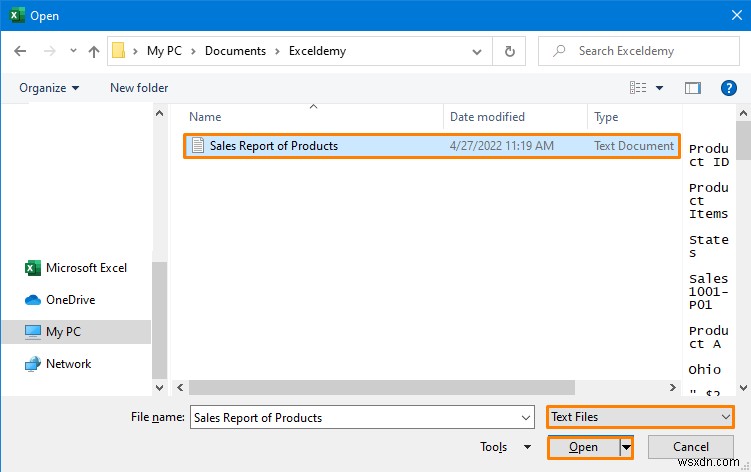This screenshot has height=472, width=751.
Task: Expand the File name dropdown arrow
Action: coord(525,418)
